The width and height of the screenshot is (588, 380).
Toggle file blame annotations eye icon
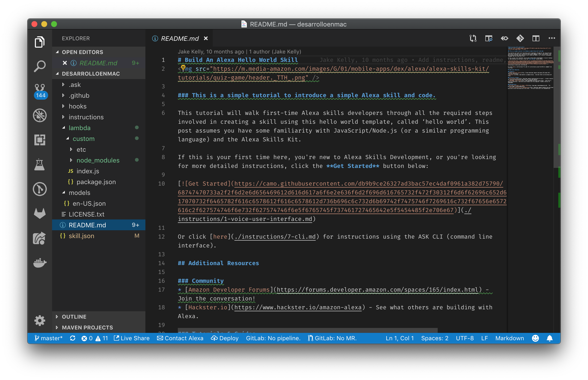tap(504, 38)
